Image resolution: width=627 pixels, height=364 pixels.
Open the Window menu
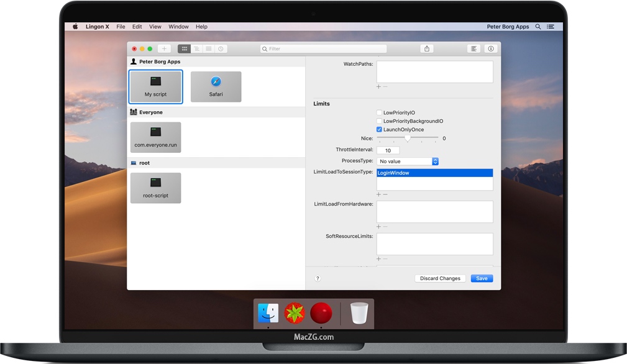tap(178, 26)
